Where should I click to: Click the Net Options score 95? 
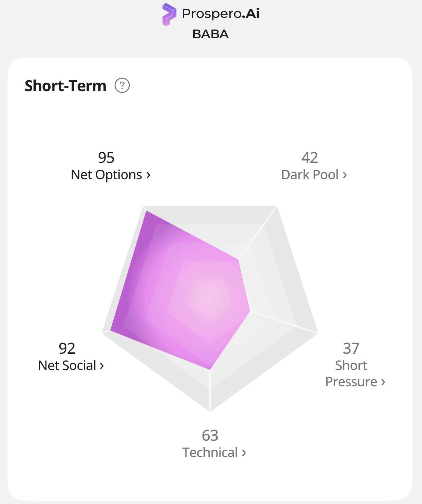click(106, 158)
